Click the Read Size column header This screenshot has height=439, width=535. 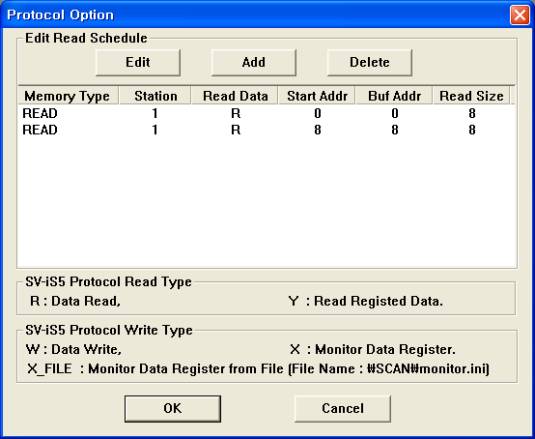pos(471,96)
